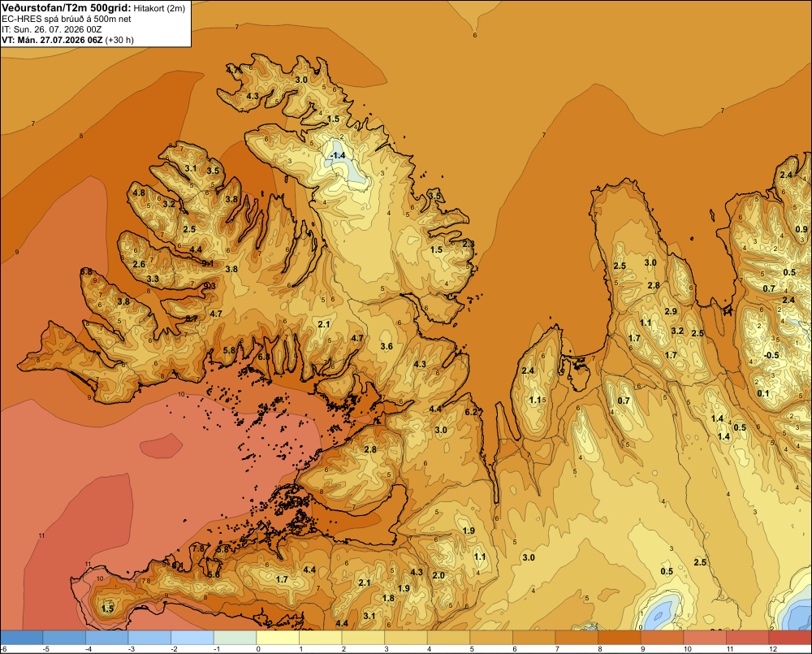Click the darkest red sea patch in the bay
The image size is (812, 654).
[x=161, y=446]
